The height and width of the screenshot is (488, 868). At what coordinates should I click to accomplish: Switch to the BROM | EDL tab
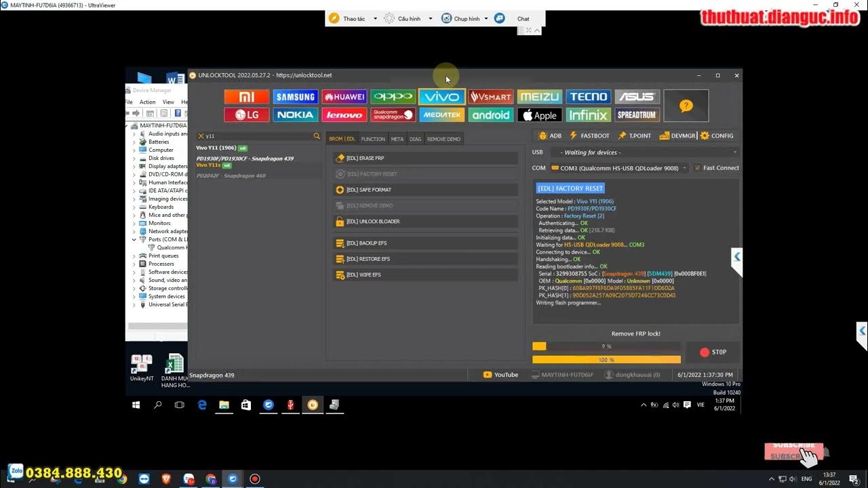click(x=342, y=139)
